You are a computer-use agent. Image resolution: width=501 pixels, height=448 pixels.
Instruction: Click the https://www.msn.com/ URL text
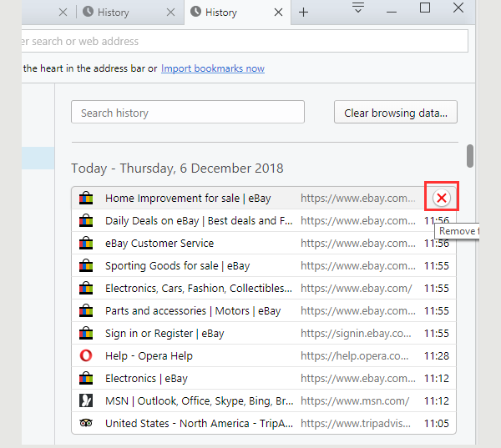[x=355, y=400]
